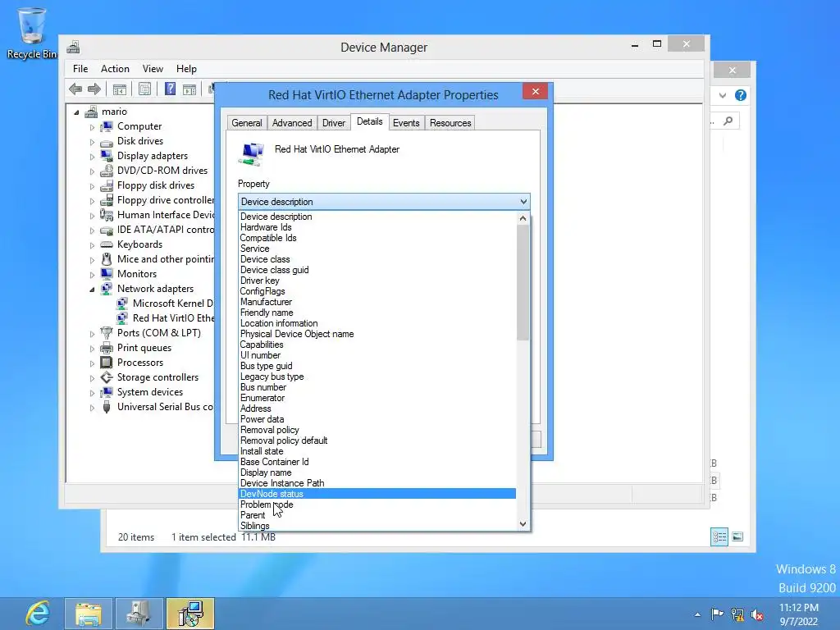Click the search magnifier in Explorer window
The width and height of the screenshot is (840, 630).
[x=728, y=121]
